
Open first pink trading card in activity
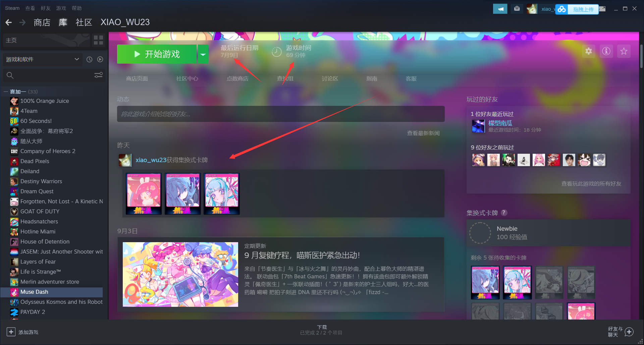pyautogui.click(x=144, y=194)
